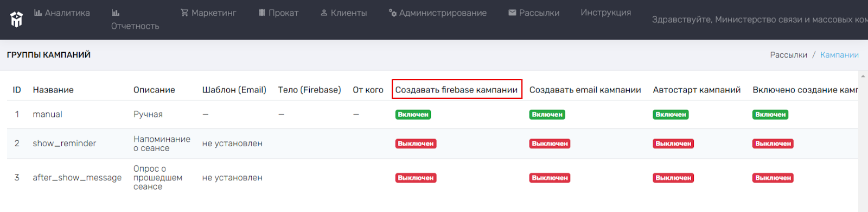Screen dimensions: 868x212
Task: Click Создавать email кампании column header
Action: tap(585, 90)
